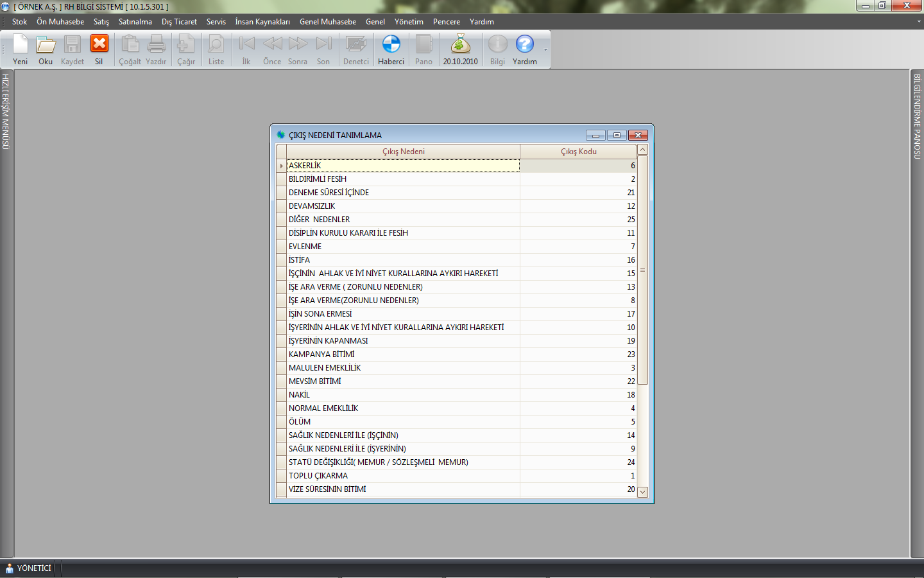Sort by the Çıkış Nedeni column header
Image resolution: width=924 pixels, height=578 pixels.
[x=403, y=152]
